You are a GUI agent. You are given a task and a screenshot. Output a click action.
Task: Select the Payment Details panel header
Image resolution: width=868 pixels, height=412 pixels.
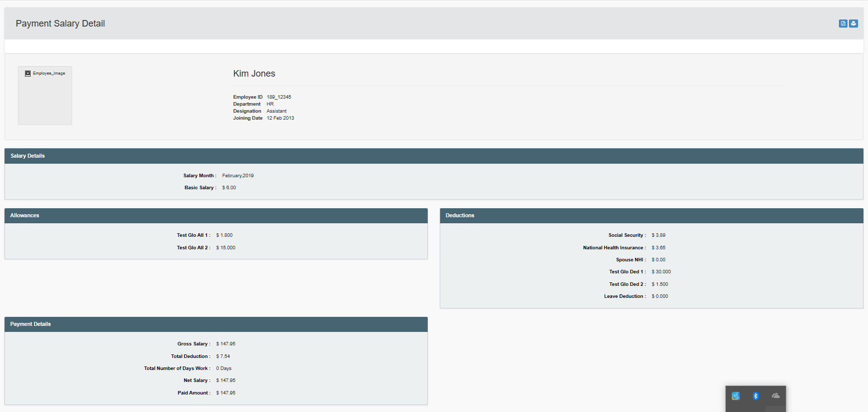click(x=31, y=324)
